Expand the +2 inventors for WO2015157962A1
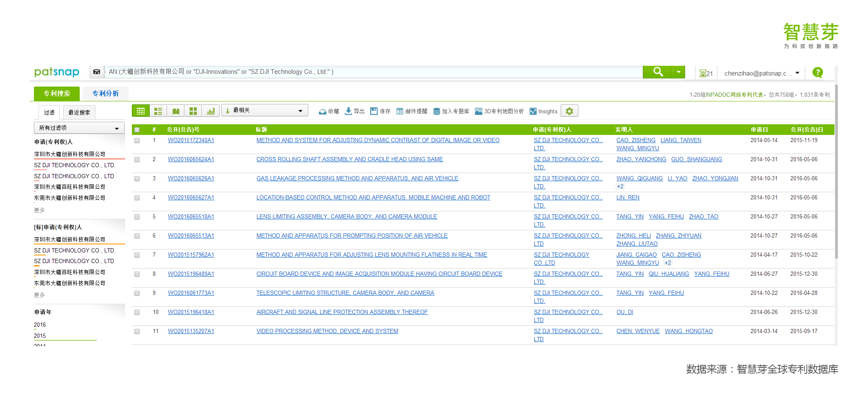Viewport: 868px width, 398px height. pos(667,263)
